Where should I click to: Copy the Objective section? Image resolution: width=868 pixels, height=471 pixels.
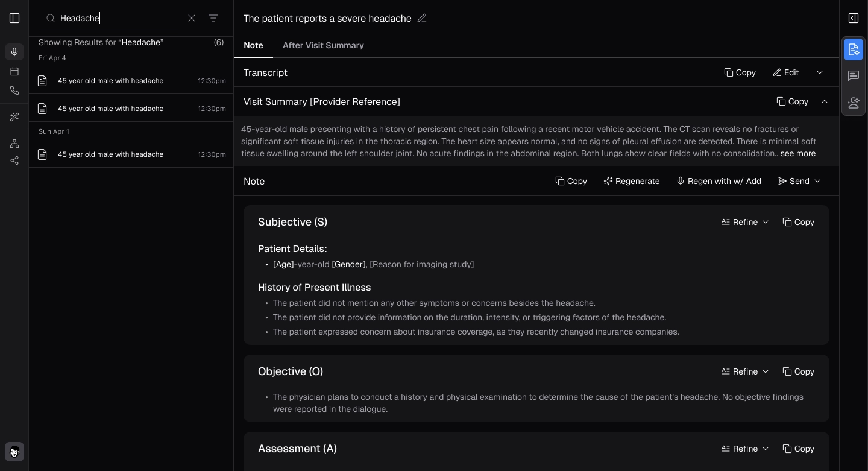(x=798, y=371)
